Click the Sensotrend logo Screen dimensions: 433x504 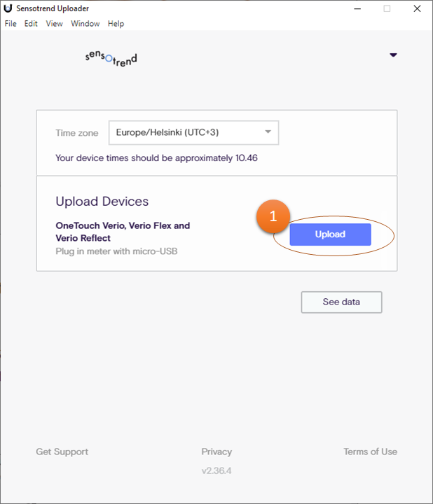(x=111, y=59)
